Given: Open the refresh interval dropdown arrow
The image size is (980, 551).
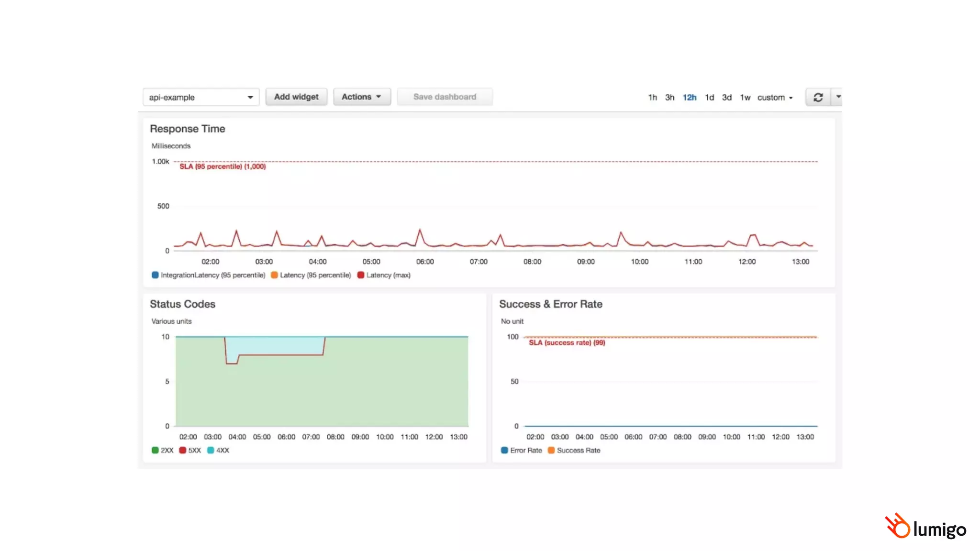Looking at the screenshot, I should (838, 97).
